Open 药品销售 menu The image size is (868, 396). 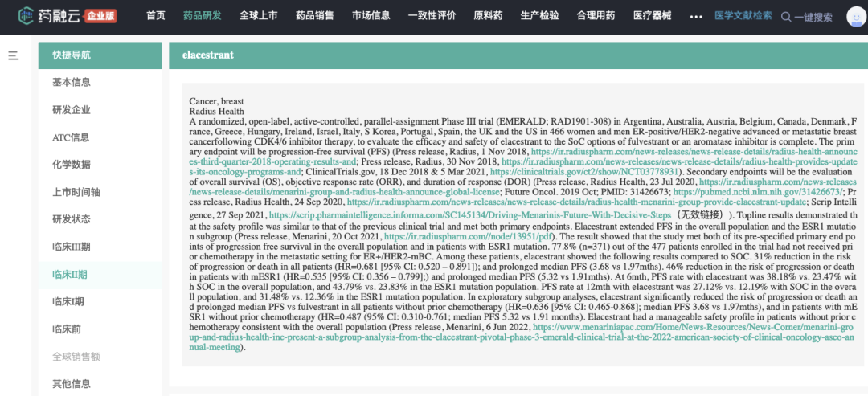coord(314,16)
